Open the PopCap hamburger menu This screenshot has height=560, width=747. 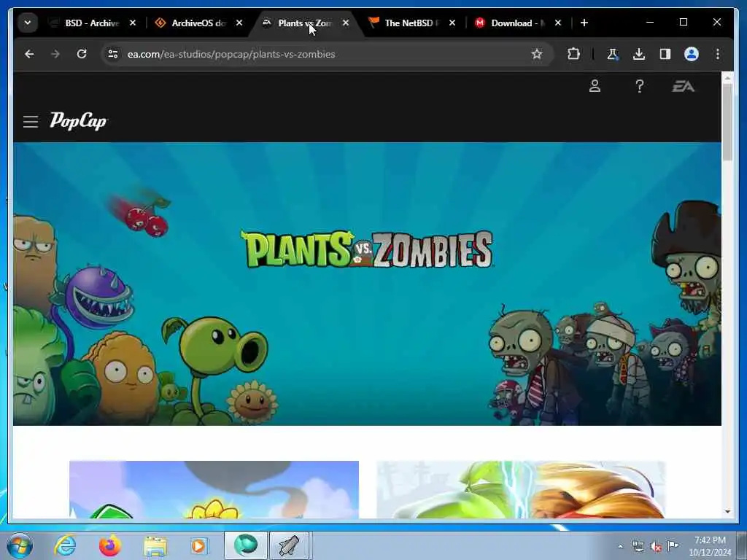[31, 122]
